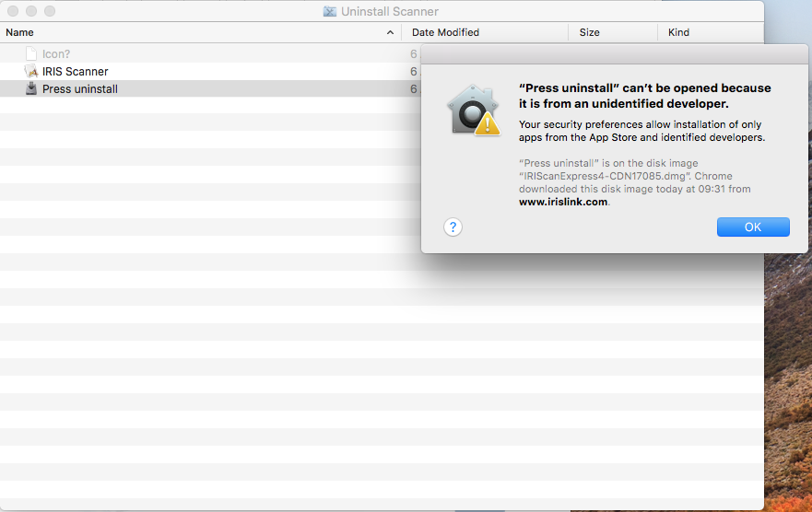
Task: Select the 'IRIS Scanner' file name
Action: pyautogui.click(x=75, y=72)
